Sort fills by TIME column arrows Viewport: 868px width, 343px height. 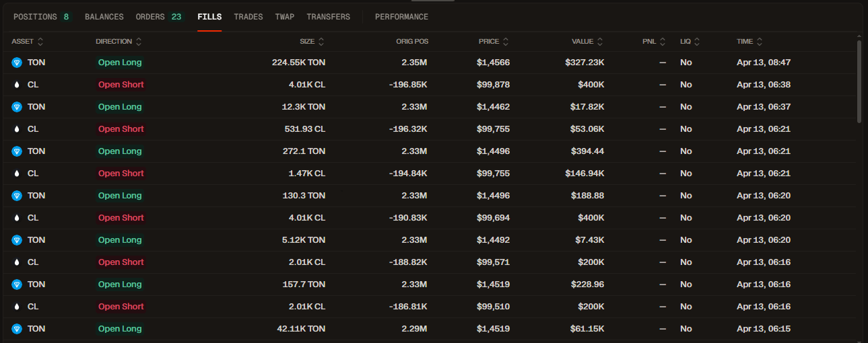tap(759, 42)
